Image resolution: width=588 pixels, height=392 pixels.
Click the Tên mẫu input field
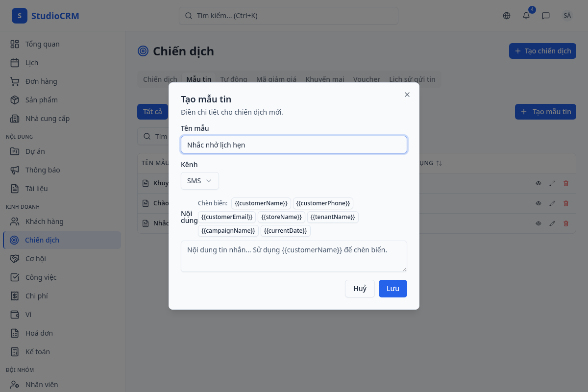point(294,145)
